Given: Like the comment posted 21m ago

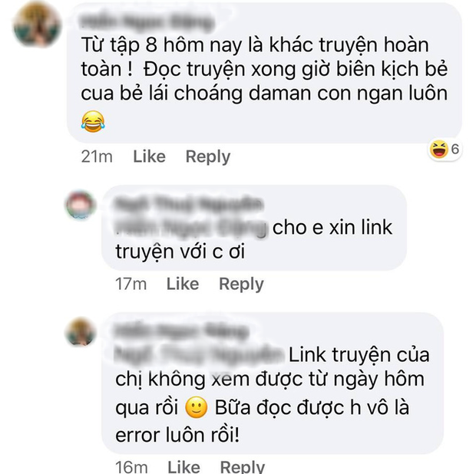Looking at the screenshot, I should click(x=150, y=156).
